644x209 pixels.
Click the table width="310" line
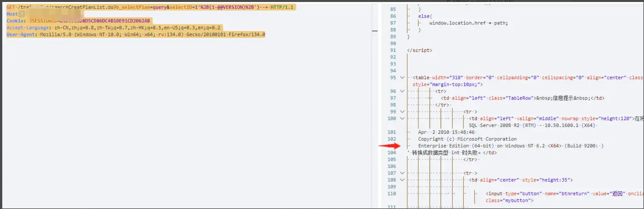click(x=527, y=78)
